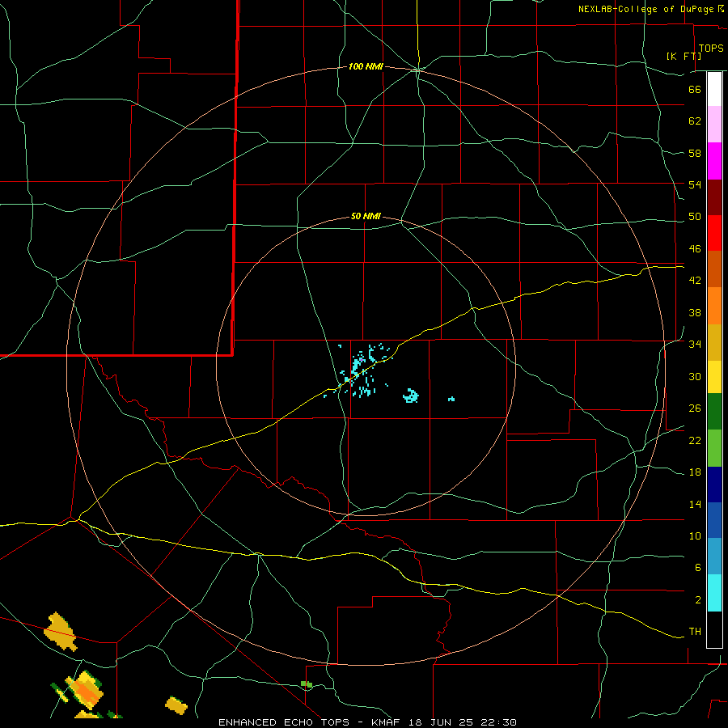Click the '100 NMI' range ring label
The width and height of the screenshot is (728, 728).
(x=366, y=67)
